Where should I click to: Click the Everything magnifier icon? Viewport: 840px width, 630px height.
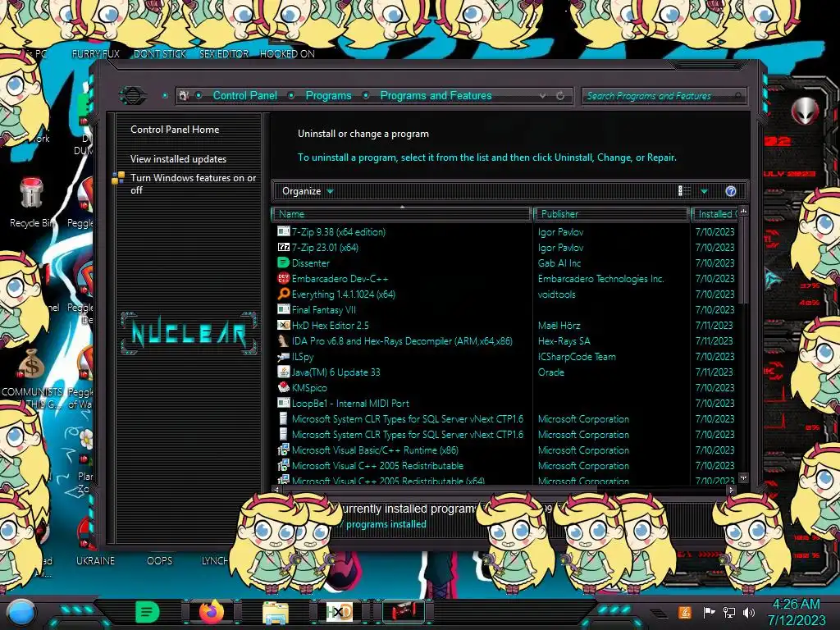click(x=283, y=294)
